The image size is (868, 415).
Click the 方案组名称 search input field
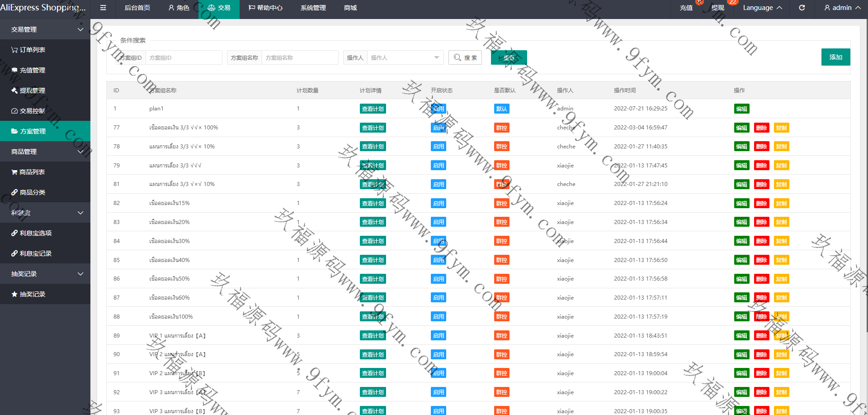(x=300, y=57)
